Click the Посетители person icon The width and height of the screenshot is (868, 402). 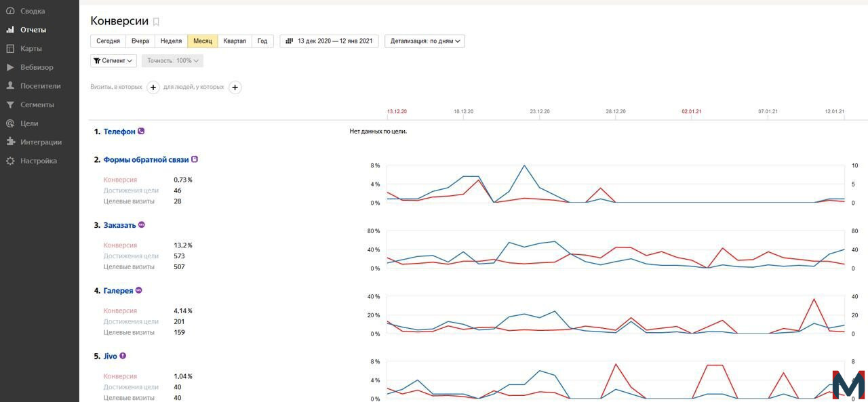pyautogui.click(x=10, y=86)
